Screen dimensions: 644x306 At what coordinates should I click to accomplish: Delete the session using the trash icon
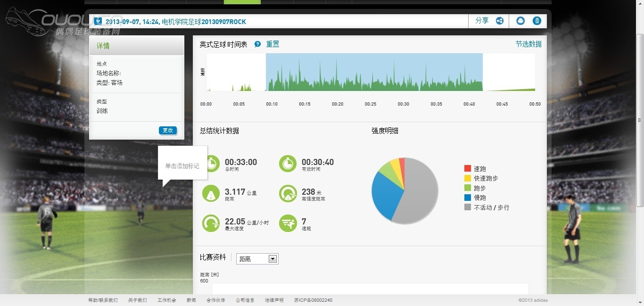coord(537,21)
